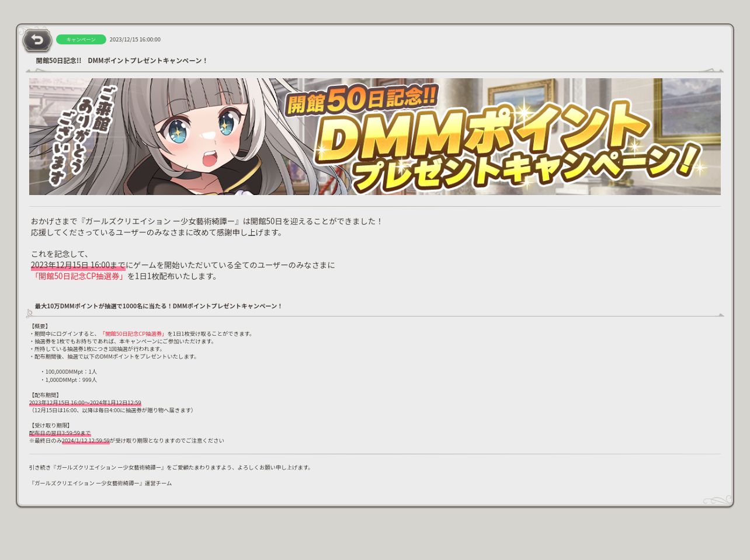Click the line 100,000DMMpt:1人
Image resolution: width=750 pixels, height=560 pixels.
tap(69, 372)
